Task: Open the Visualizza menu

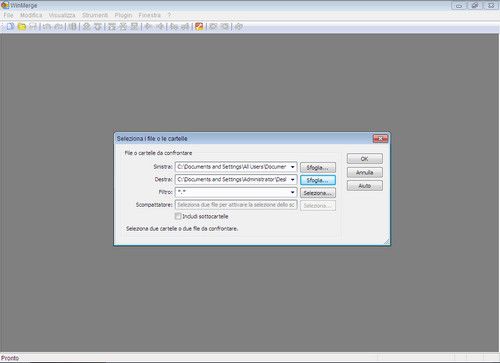Action: click(x=62, y=15)
